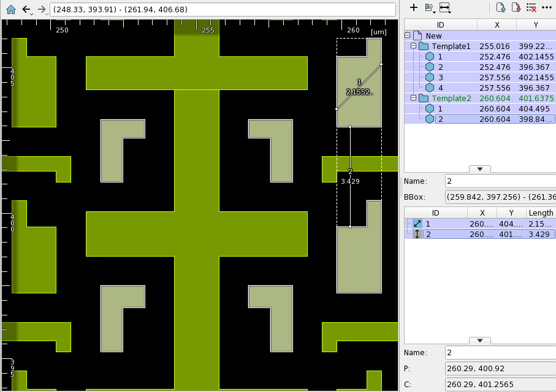Collapse lower panel with the down arrow handle
The height and width of the screenshot is (392, 556).
coord(480,341)
